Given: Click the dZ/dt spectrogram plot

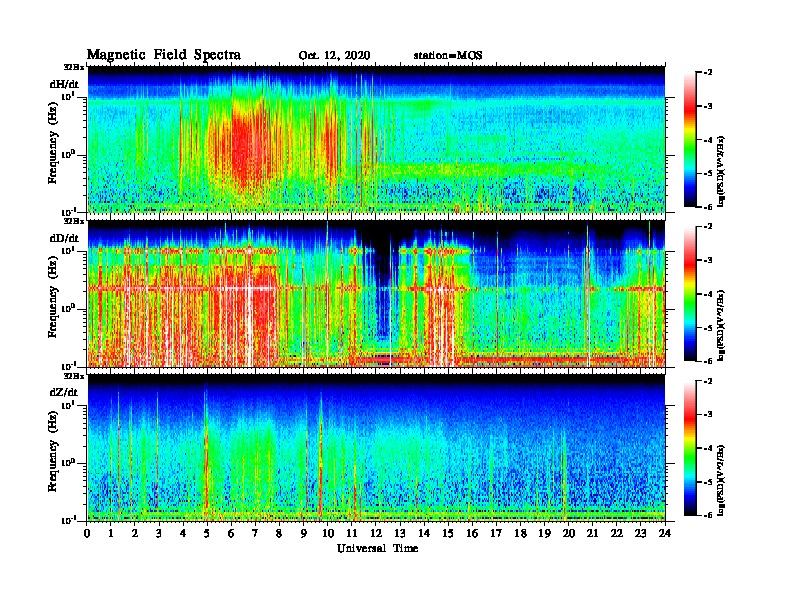Looking at the screenshot, I should pos(376,447).
